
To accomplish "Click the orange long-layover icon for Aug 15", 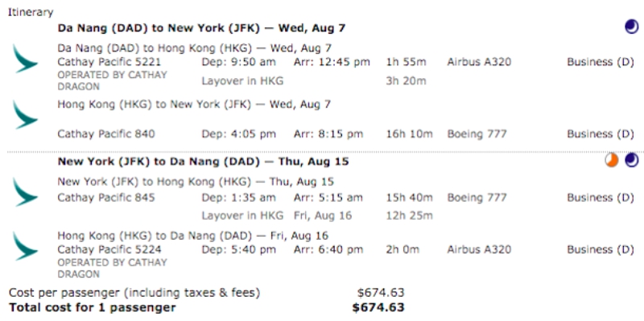I will [612, 161].
